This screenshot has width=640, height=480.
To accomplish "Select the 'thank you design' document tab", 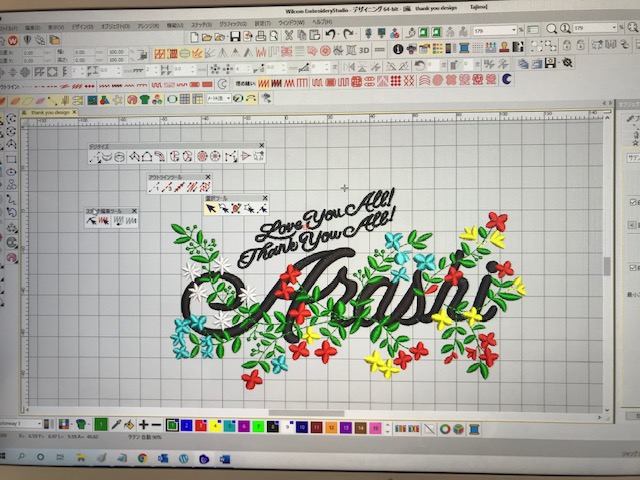I will (49, 112).
